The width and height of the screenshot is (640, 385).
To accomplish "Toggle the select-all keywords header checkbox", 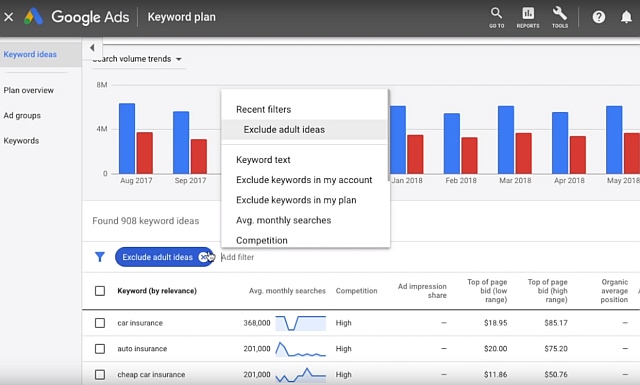I will coord(100,291).
